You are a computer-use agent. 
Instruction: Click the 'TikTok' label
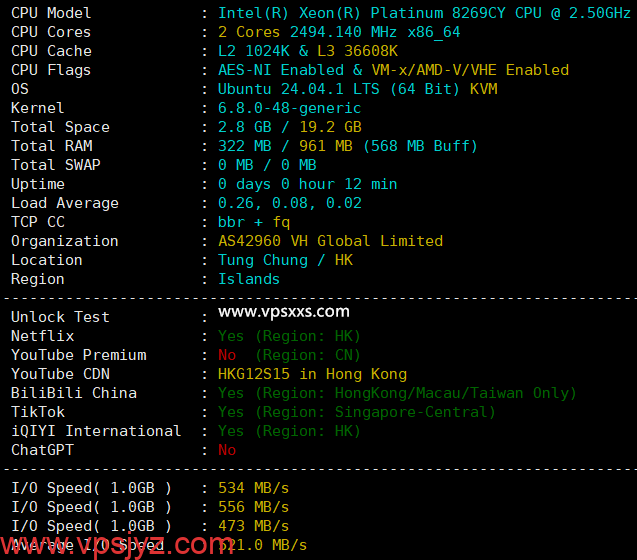coord(37,412)
